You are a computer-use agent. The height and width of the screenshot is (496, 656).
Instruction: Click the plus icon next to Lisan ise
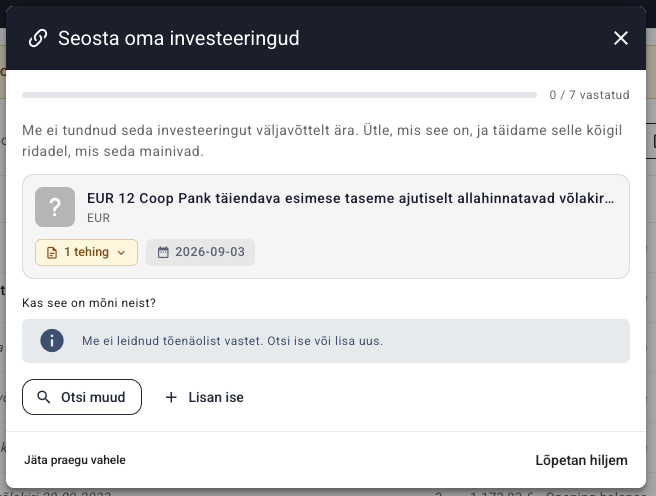pos(171,397)
